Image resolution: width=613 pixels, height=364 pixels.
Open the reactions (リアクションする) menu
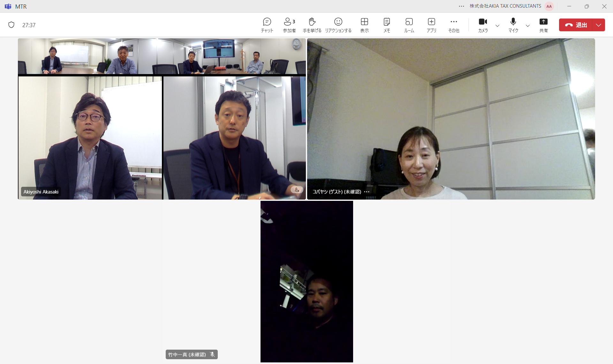(x=338, y=25)
